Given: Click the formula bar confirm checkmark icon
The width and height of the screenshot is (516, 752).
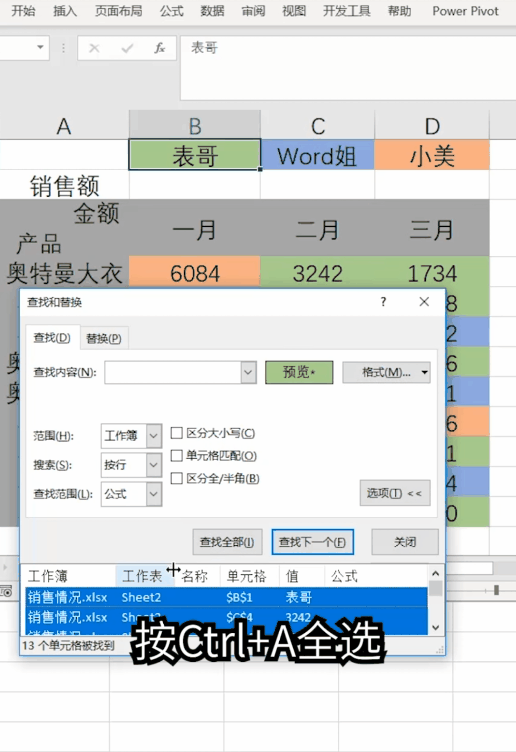Looking at the screenshot, I should pos(127,48).
